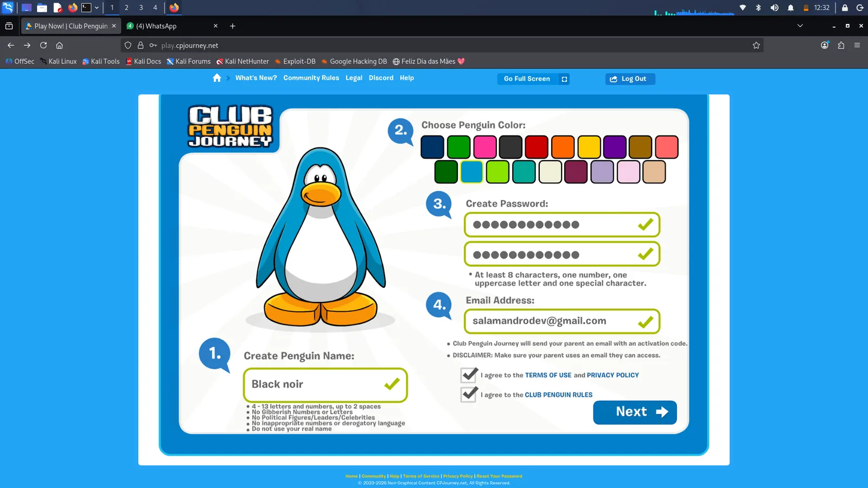This screenshot has width=868, height=488.
Task: Expand the list all tabs dropdown
Action: coord(800,26)
